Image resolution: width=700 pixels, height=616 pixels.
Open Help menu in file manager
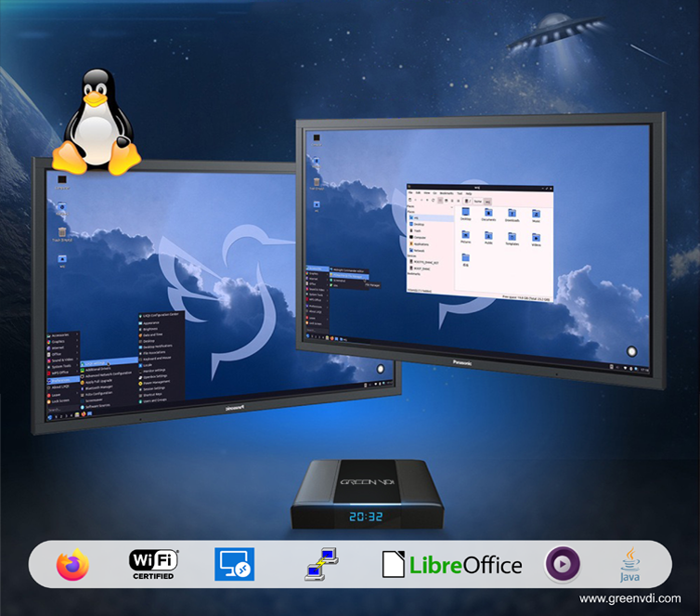pyautogui.click(x=469, y=194)
